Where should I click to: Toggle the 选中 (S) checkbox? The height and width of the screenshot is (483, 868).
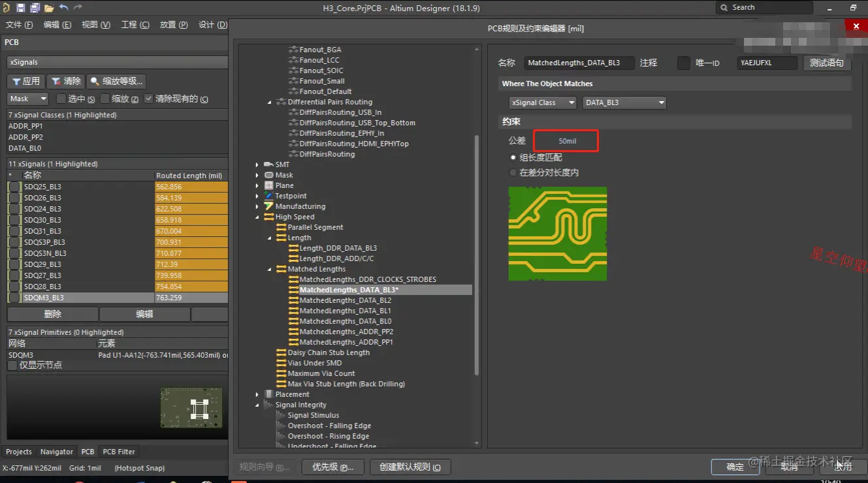[x=61, y=99]
